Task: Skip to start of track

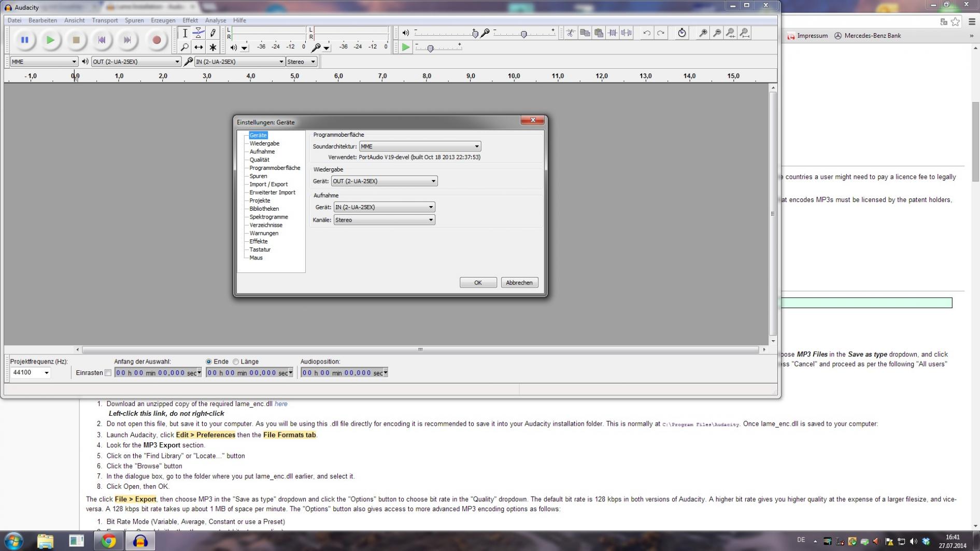Action: tap(102, 40)
